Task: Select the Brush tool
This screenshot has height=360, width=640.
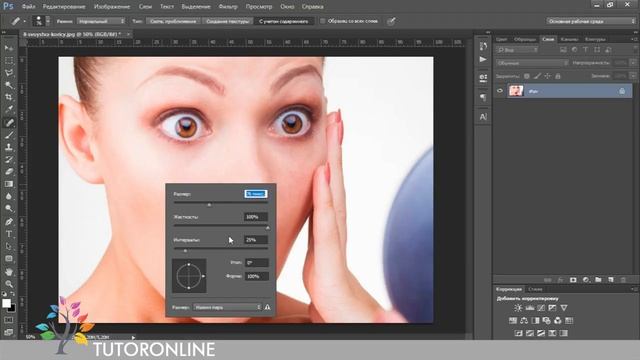Action: (9, 135)
